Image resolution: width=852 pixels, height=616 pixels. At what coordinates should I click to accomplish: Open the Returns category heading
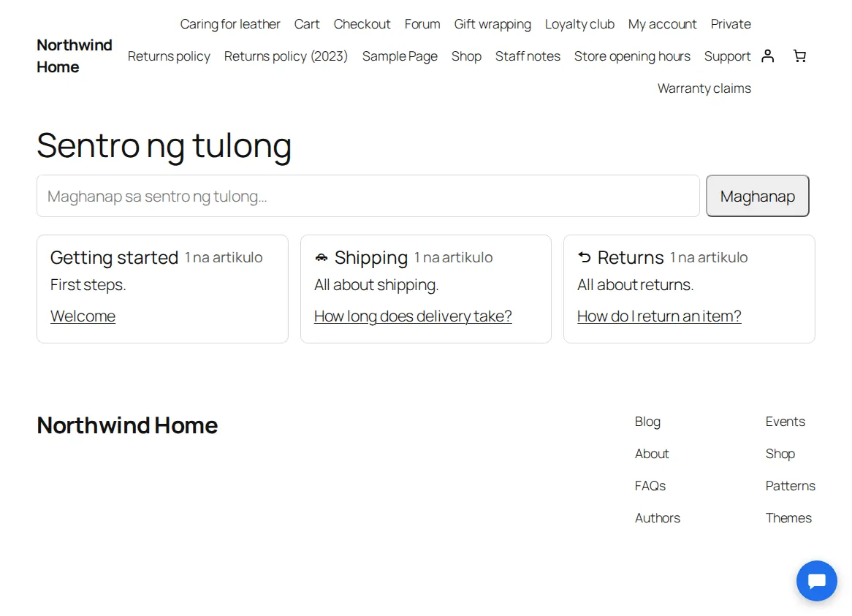point(631,257)
